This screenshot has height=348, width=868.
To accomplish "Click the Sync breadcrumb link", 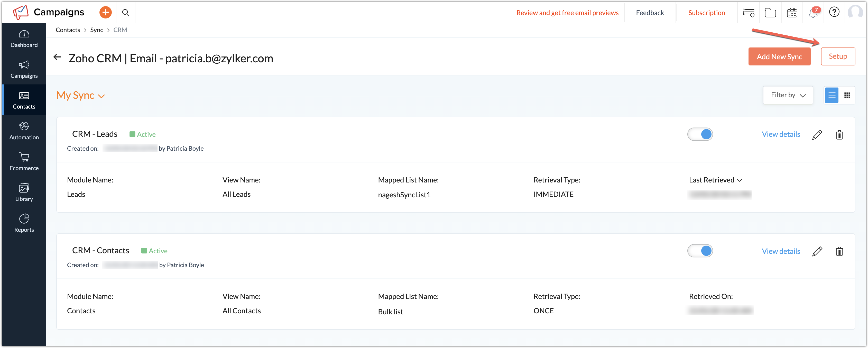I will tap(96, 30).
